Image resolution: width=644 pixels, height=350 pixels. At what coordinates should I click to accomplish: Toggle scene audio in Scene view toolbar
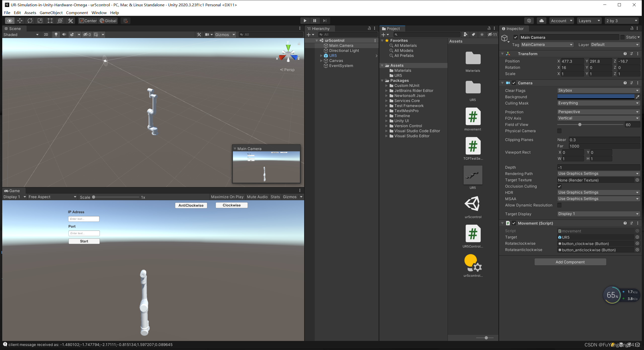(64, 34)
